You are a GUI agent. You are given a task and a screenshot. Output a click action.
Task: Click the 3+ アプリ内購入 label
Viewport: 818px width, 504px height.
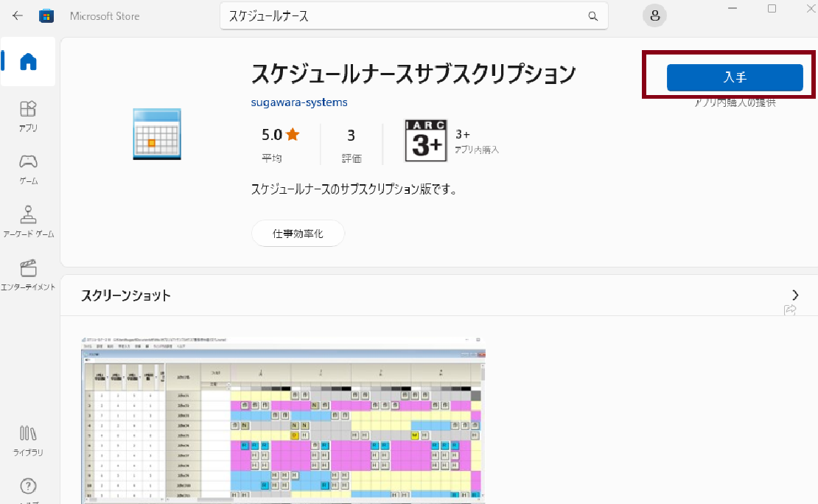click(x=477, y=142)
